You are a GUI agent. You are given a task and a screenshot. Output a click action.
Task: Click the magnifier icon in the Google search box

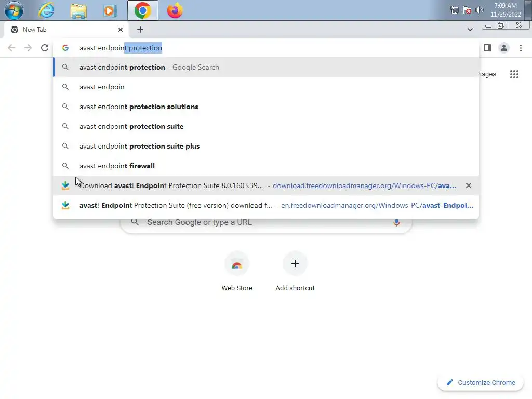point(135,222)
